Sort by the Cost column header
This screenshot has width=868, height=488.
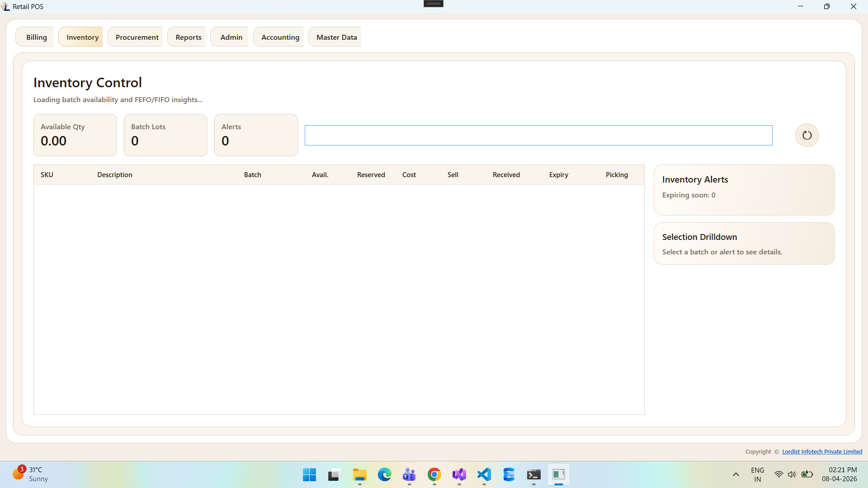tap(409, 175)
